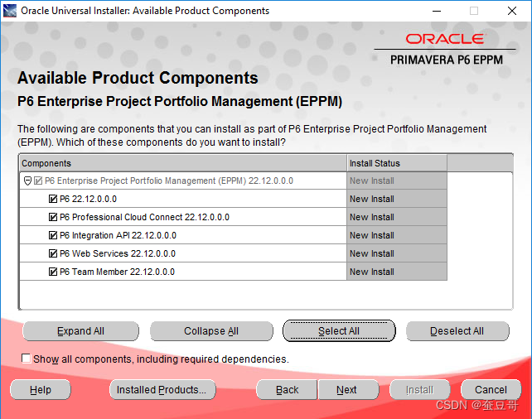
Task: Go Back to previous step
Action: click(x=287, y=390)
